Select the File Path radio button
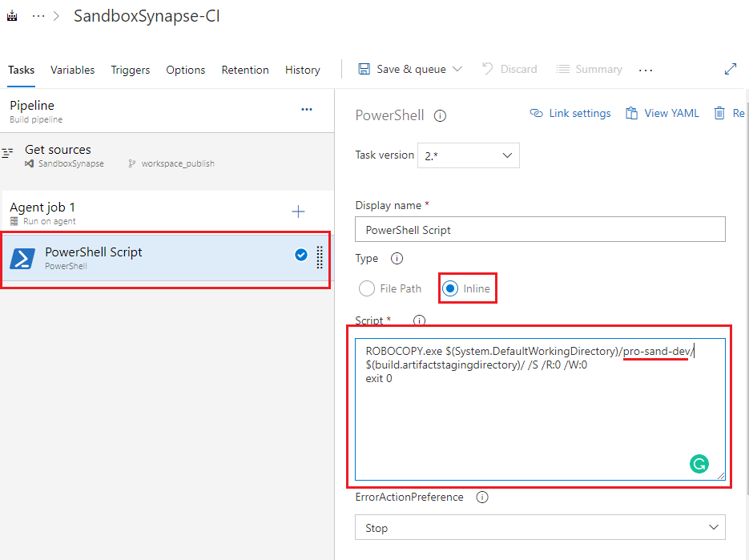 (367, 288)
